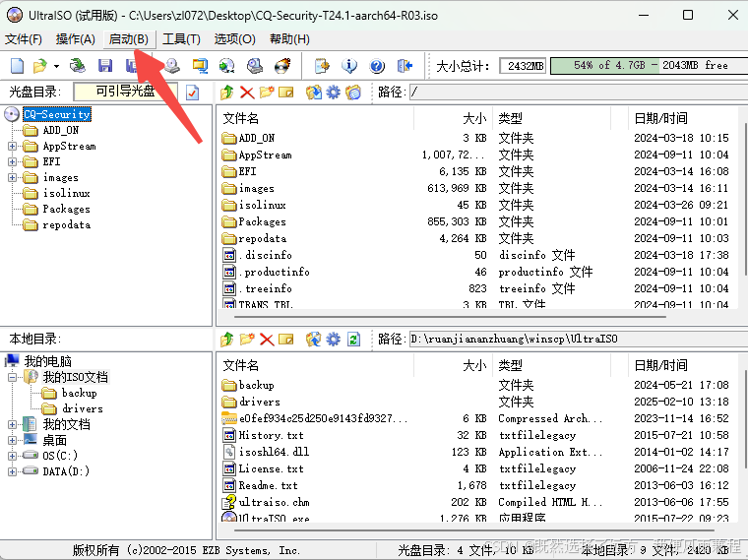Select the .discinfo file row
The width and height of the screenshot is (748, 560).
click(479, 255)
